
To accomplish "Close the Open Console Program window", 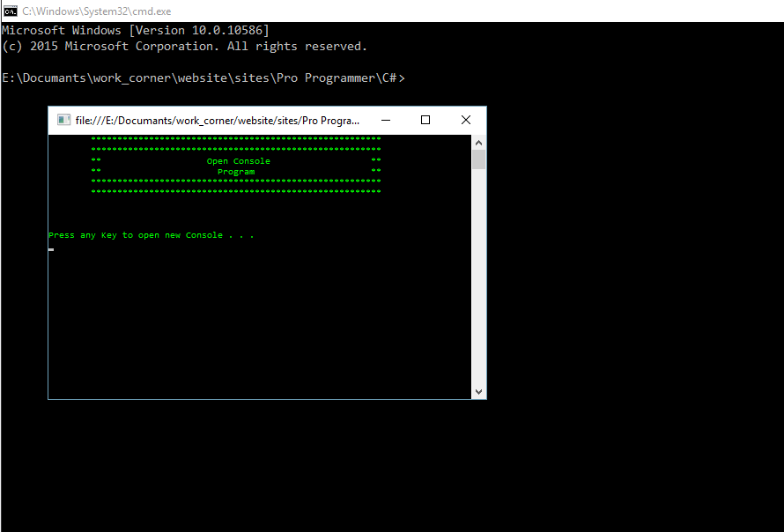I will (465, 119).
